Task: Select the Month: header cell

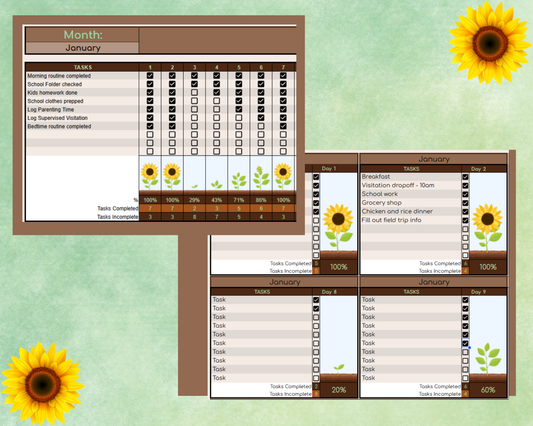Action: pyautogui.click(x=83, y=35)
